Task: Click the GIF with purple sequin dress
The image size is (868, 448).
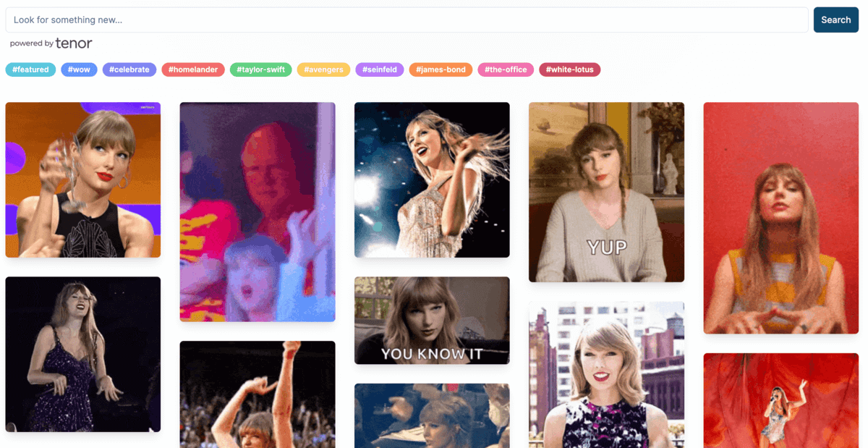Action: click(82, 354)
